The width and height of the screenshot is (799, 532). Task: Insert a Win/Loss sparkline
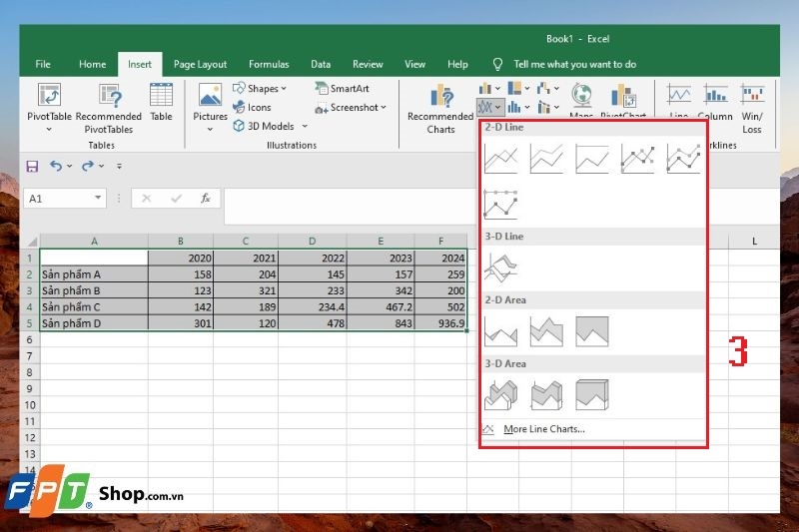752,109
